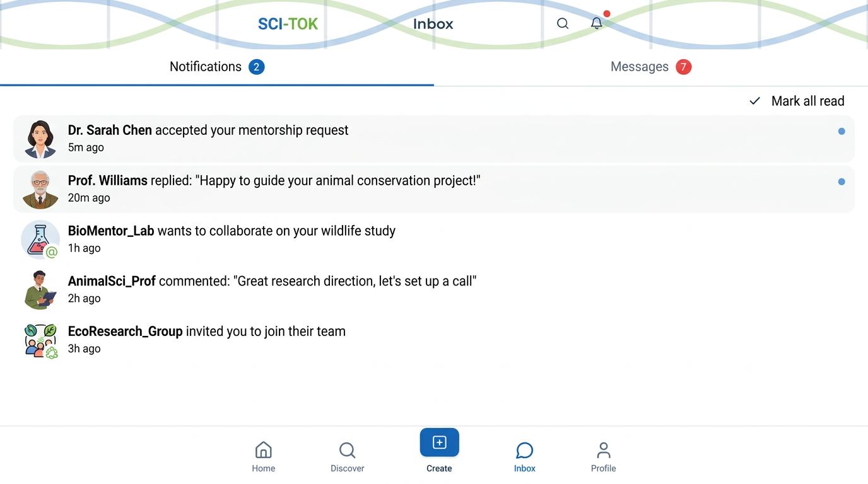Click the 3h ago timestamp
This screenshot has height=484, width=868.
[85, 349]
